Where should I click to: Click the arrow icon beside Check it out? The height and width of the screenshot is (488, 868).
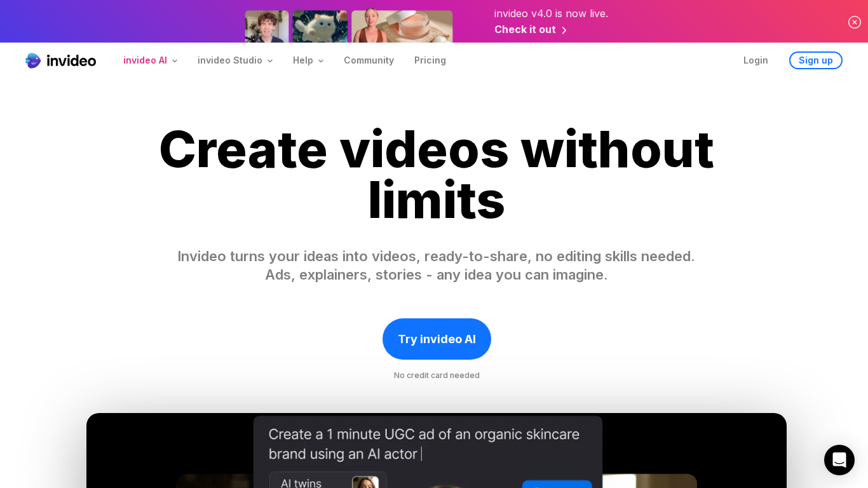[x=564, y=30]
